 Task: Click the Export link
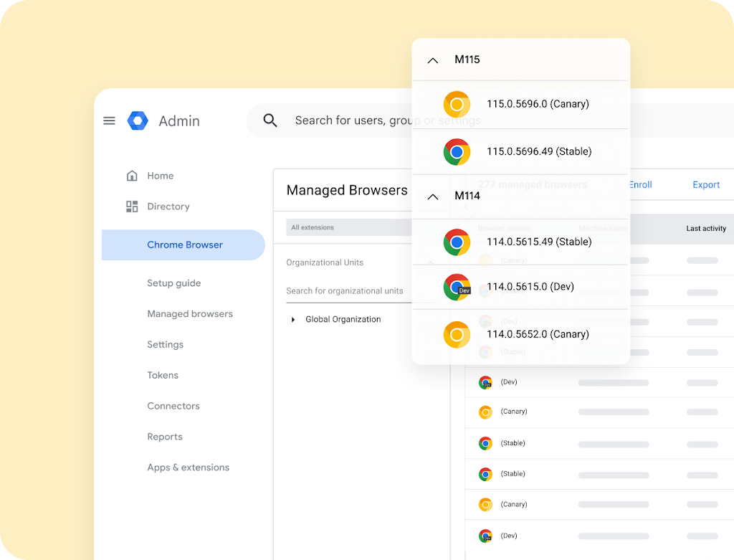coord(705,185)
